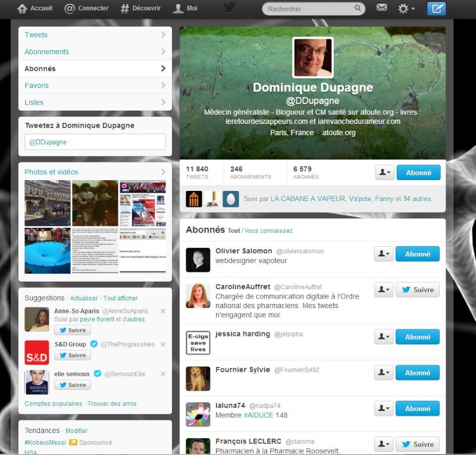Click the tweet box addressed to @DDupagne
This screenshot has height=455, width=476.
pyautogui.click(x=95, y=142)
